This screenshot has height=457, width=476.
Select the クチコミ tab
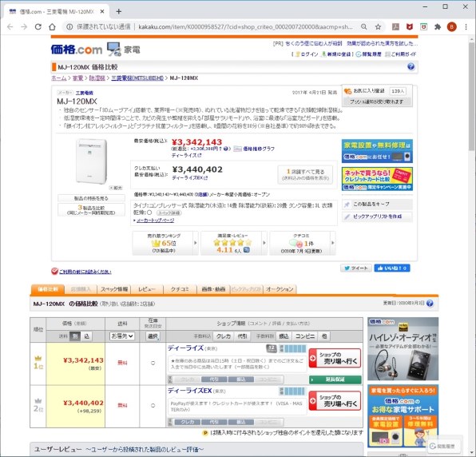pyautogui.click(x=180, y=289)
